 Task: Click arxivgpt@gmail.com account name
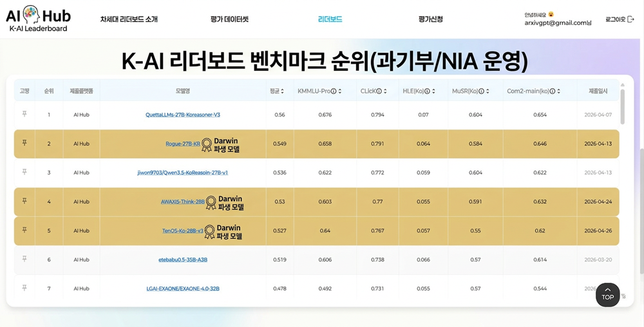(x=558, y=23)
